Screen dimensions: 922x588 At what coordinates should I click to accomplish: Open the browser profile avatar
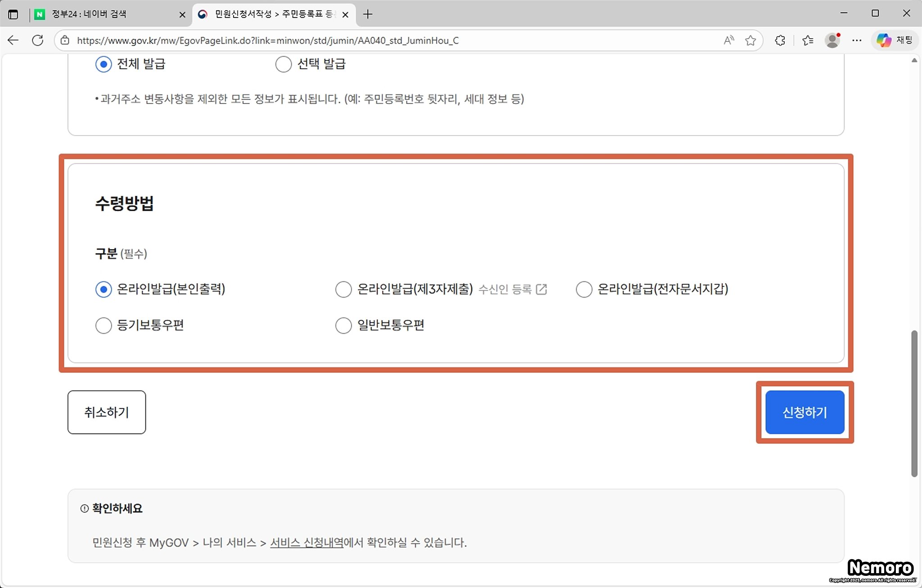(x=832, y=41)
